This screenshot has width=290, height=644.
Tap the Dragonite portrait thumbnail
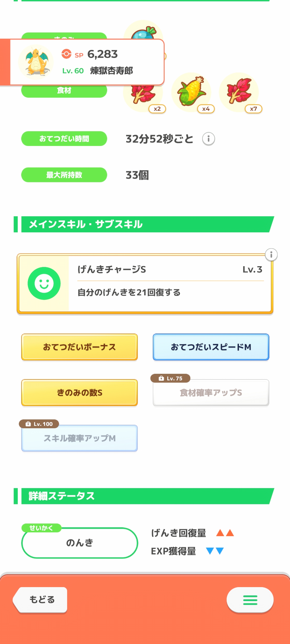point(36,62)
